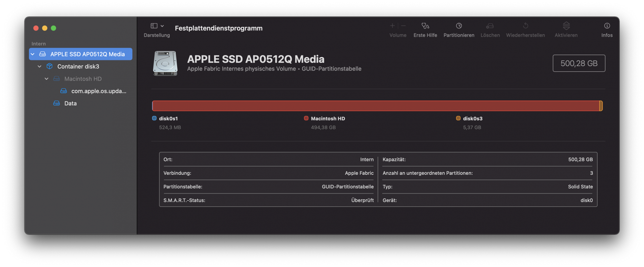Click the Löschen toolbar label
The image size is (644, 267).
click(490, 35)
